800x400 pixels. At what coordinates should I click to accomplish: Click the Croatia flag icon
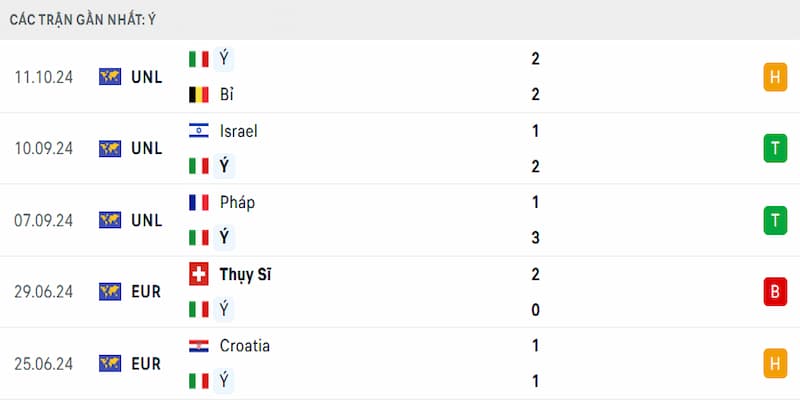[x=198, y=346]
